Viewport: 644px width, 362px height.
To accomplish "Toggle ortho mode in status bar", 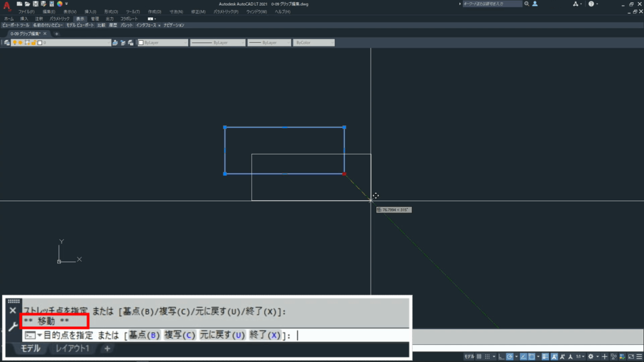I will click(x=501, y=357).
